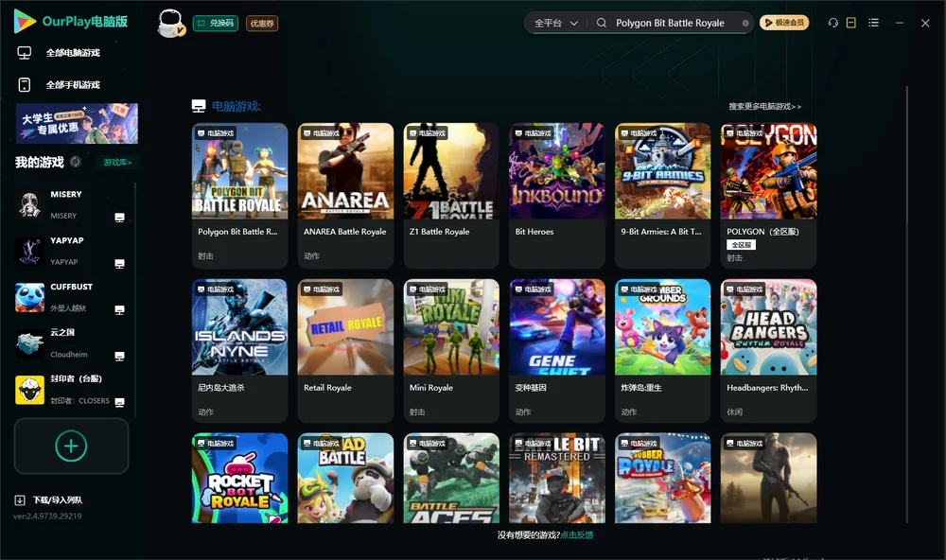This screenshot has width=946, height=560.
Task: Click the 优惠券 coupon button
Action: (262, 23)
